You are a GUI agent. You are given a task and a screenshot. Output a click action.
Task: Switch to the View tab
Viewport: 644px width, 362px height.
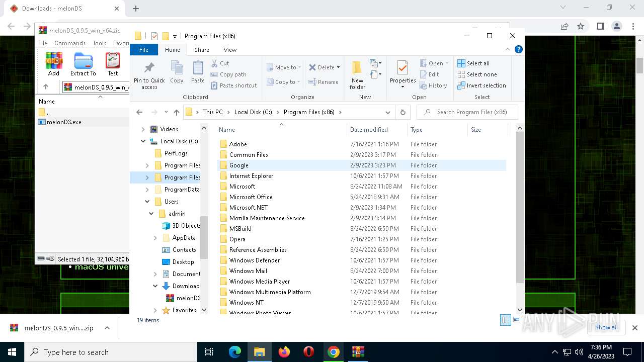[x=230, y=50]
